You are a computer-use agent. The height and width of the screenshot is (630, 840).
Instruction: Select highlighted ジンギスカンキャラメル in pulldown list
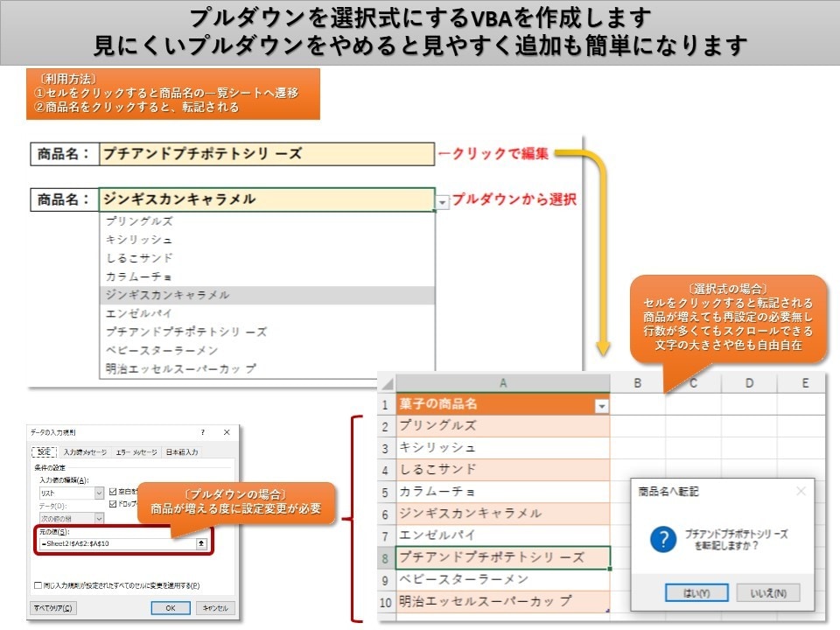pyautogui.click(x=267, y=295)
